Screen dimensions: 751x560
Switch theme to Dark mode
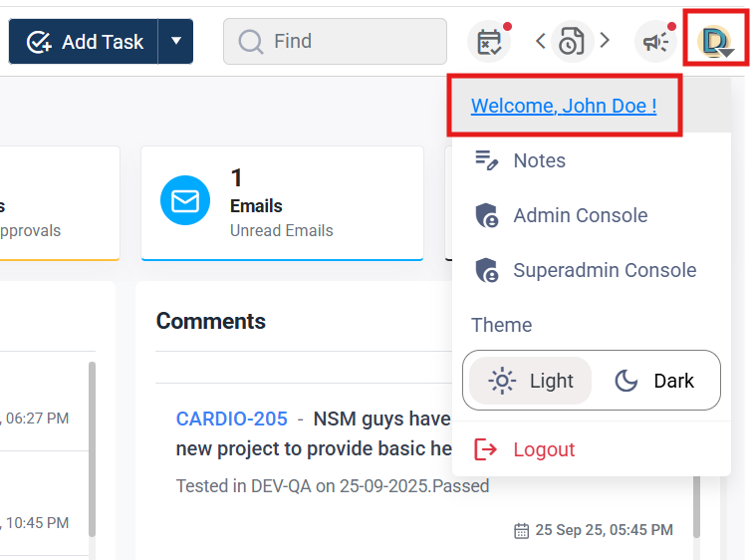(x=654, y=381)
